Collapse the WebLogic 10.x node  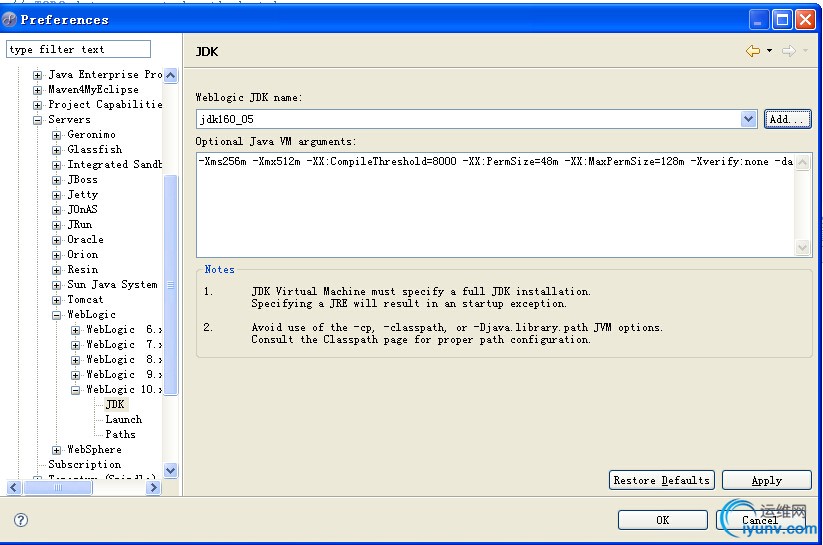point(75,390)
